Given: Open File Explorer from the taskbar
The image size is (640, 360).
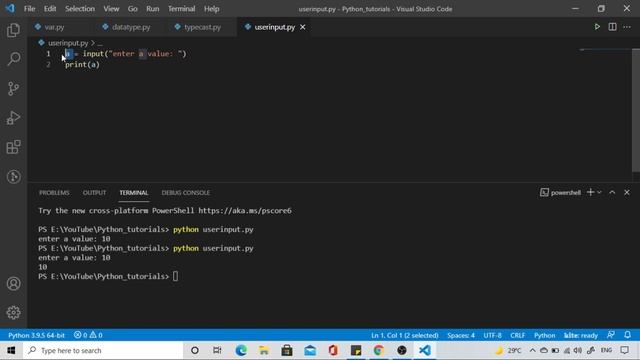Looking at the screenshot, I should click(x=264, y=350).
